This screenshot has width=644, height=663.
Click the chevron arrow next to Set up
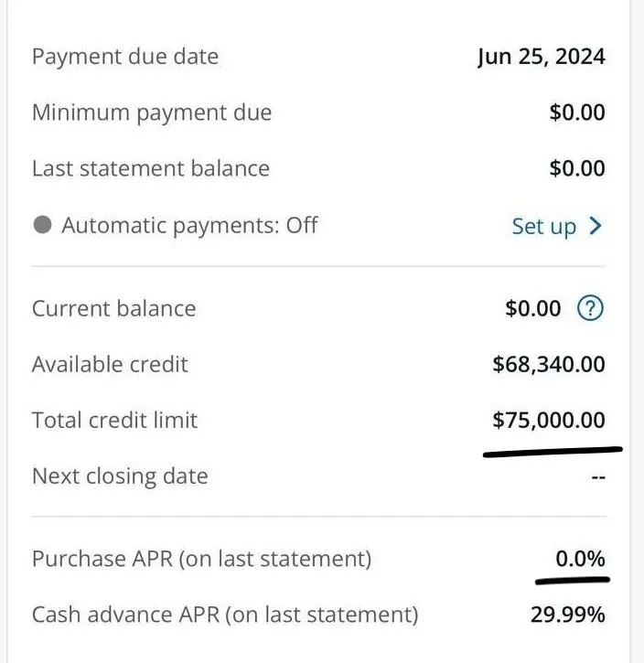[x=596, y=226]
